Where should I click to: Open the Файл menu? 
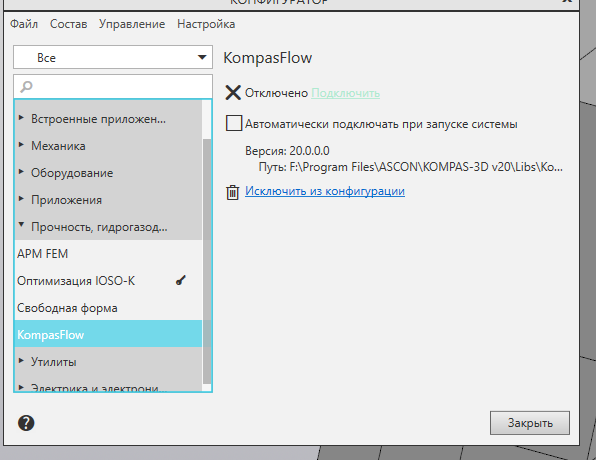(24, 24)
